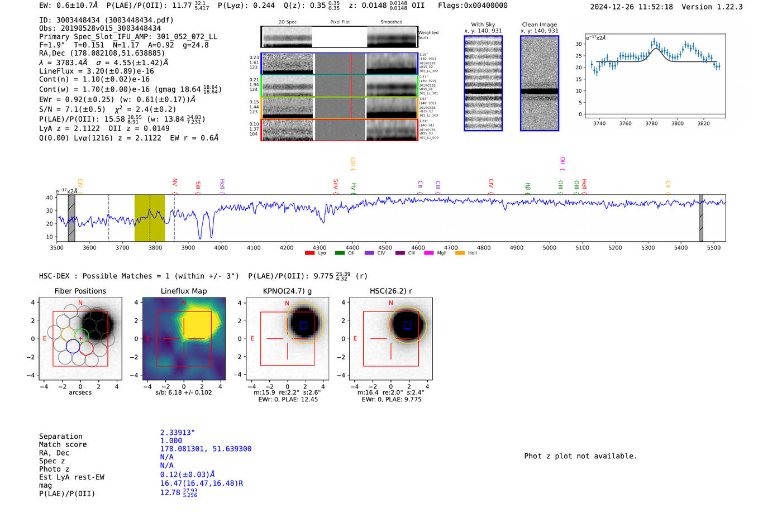This screenshot has height=532, width=782.
Task: Select the red-framed 2D spectrum row
Action: (339, 130)
